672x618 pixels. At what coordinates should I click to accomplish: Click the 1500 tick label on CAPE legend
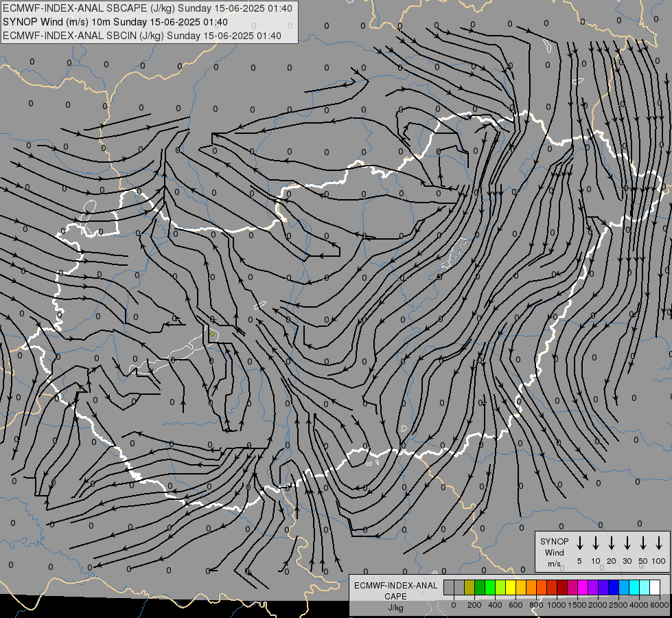click(x=577, y=605)
